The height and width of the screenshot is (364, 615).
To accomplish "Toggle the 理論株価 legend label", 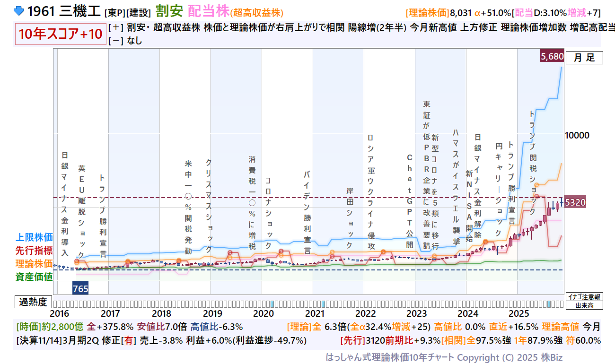I will pyautogui.click(x=34, y=264).
